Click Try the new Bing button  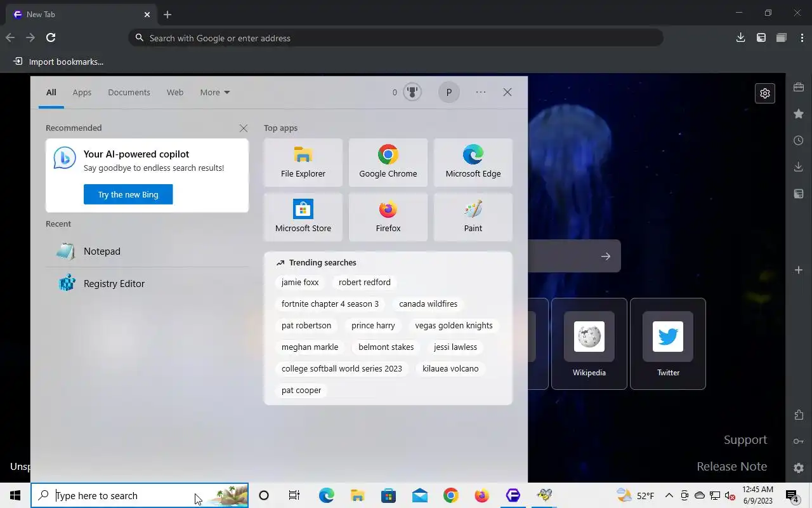point(128,194)
